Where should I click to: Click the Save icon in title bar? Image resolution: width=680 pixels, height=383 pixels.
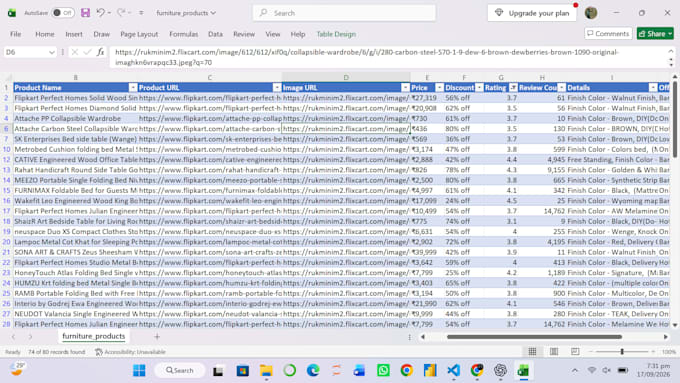85,13
